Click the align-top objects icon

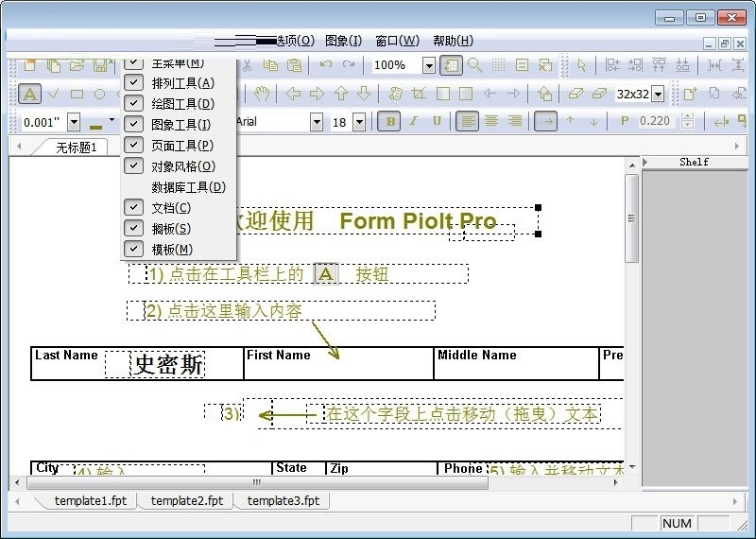pyautogui.click(x=659, y=65)
